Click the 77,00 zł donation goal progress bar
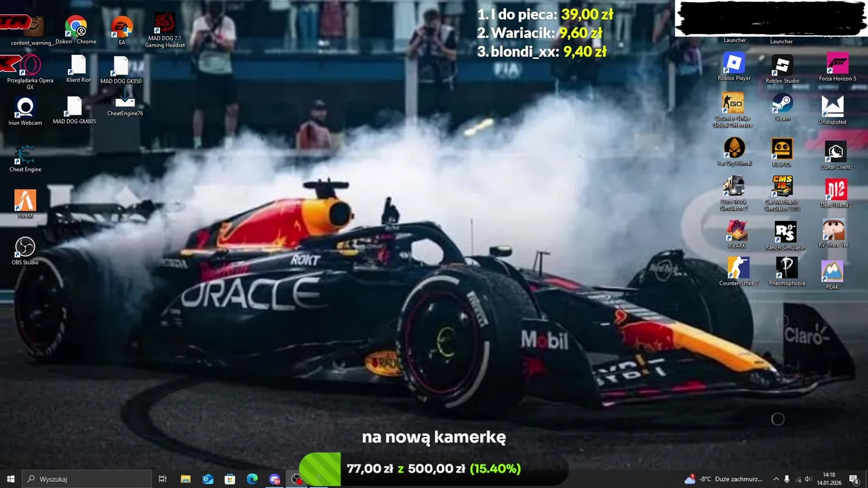Image resolution: width=868 pixels, height=488 pixels. [x=433, y=469]
